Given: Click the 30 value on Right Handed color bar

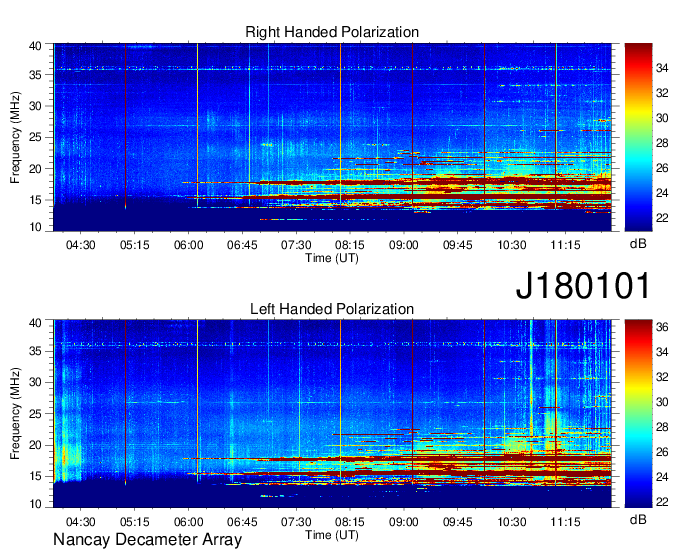Looking at the screenshot, I should tap(662, 118).
